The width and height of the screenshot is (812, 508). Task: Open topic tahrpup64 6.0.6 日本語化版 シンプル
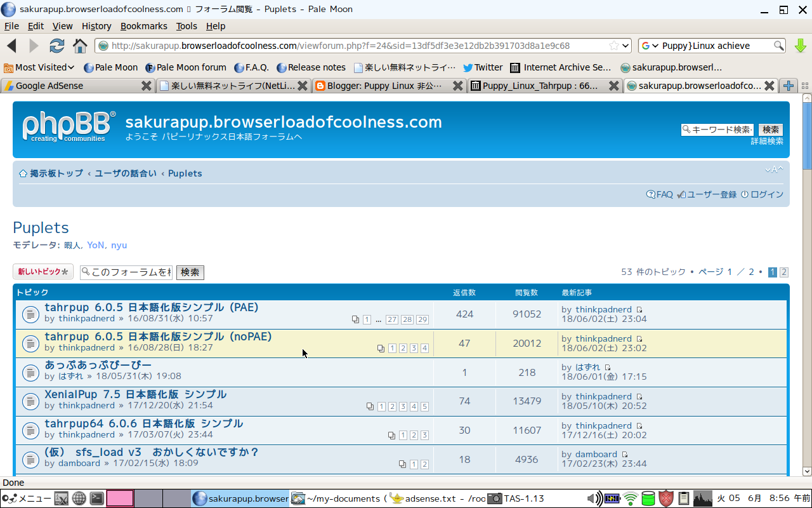coord(143,424)
